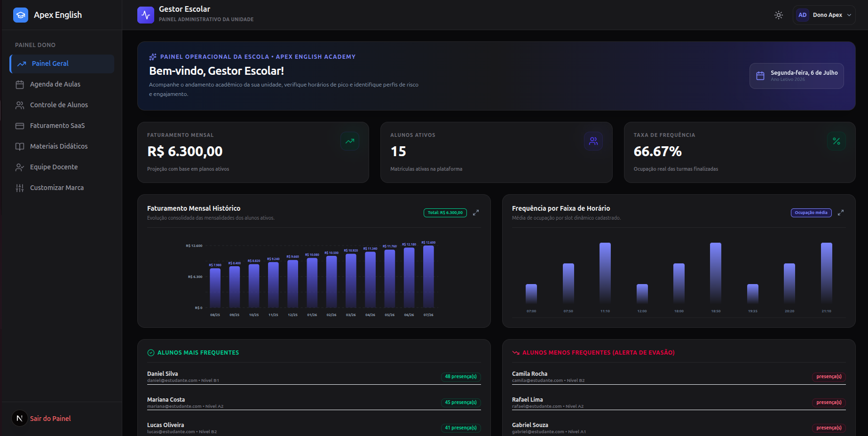Select the student name Mariana Costa

point(166,400)
